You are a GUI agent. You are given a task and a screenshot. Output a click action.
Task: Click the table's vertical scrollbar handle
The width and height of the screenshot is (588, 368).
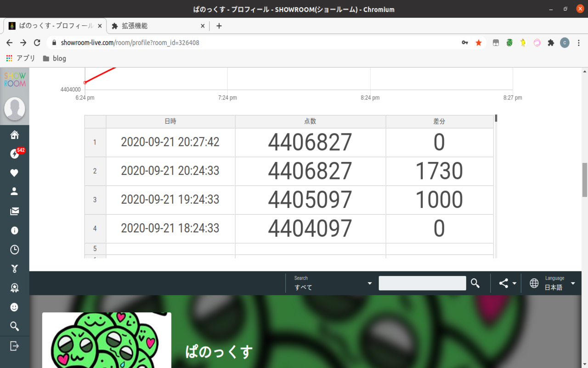click(x=496, y=118)
